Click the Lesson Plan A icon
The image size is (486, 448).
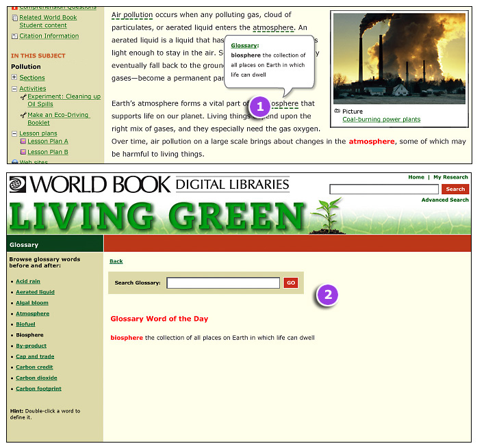[23, 142]
